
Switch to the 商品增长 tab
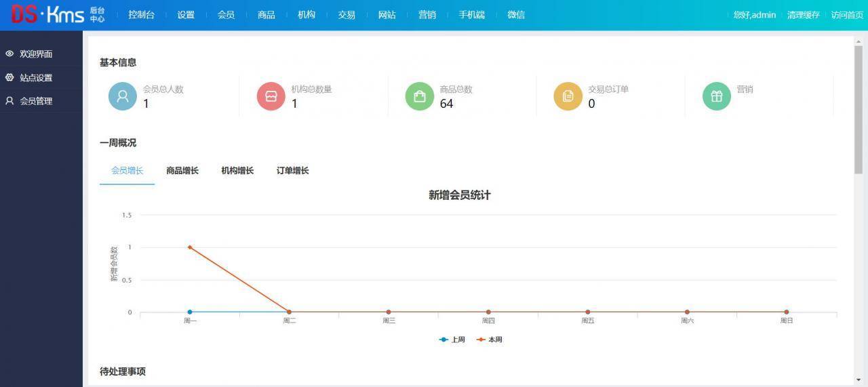coord(182,171)
